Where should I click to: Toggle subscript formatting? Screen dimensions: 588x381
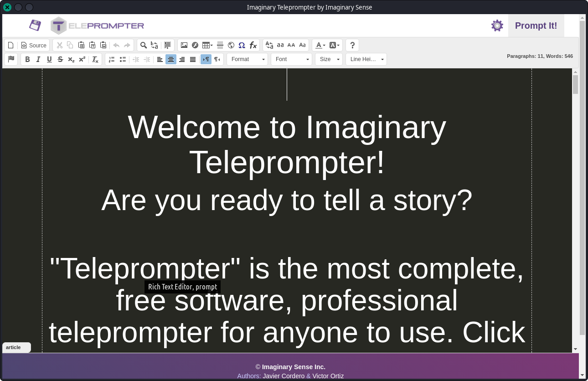71,59
